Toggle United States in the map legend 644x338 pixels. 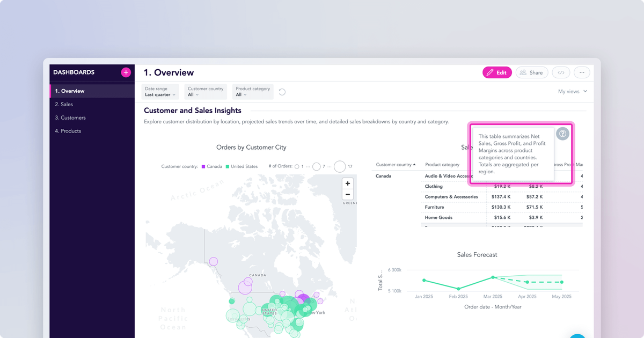tap(244, 166)
